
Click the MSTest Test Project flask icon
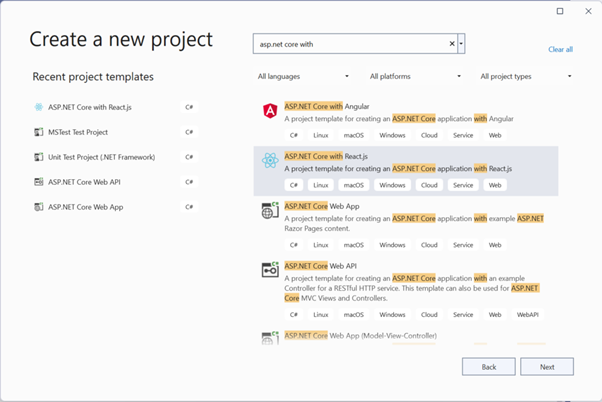pos(39,132)
